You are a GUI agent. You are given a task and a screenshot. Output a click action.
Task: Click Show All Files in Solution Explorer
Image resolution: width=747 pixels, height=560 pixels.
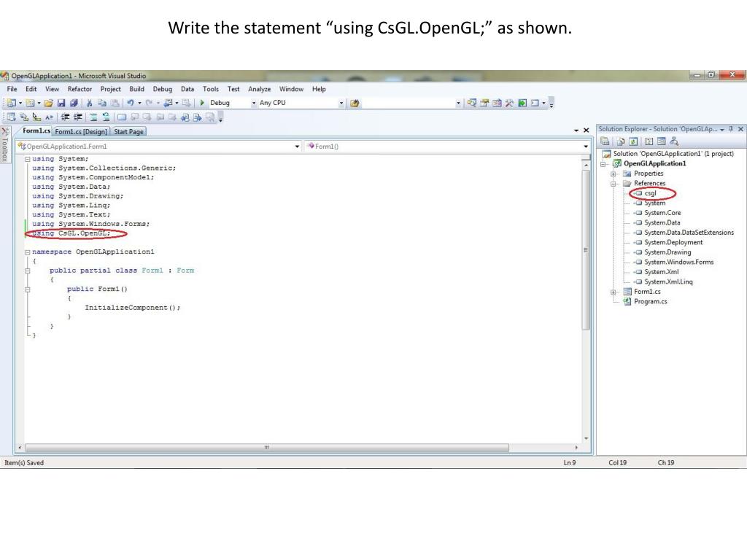620,141
